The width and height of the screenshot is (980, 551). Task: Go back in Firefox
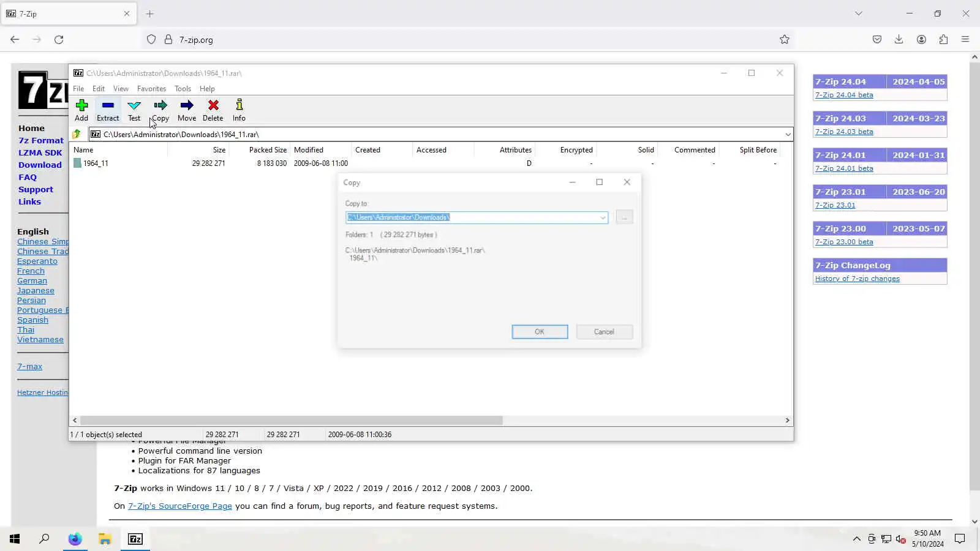pyautogui.click(x=15, y=39)
